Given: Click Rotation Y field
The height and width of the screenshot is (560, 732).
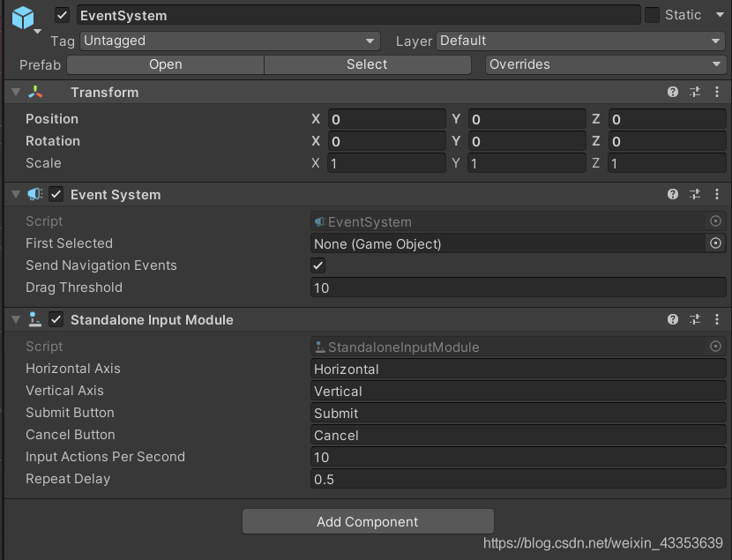Looking at the screenshot, I should coord(527,141).
